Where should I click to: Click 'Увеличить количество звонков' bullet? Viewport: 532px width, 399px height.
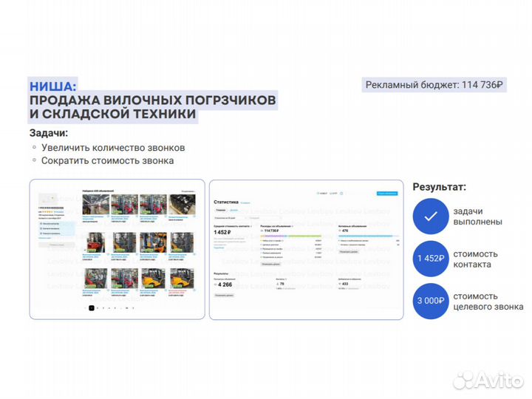pos(113,148)
